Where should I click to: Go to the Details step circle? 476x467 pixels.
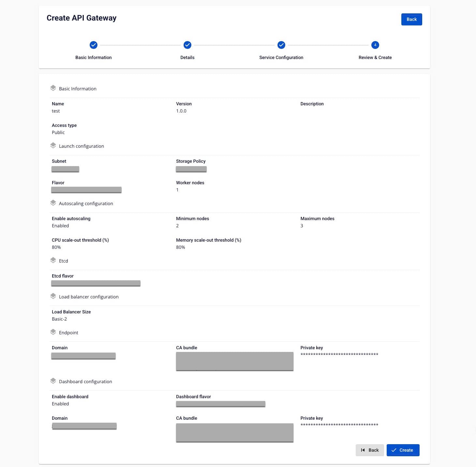187,45
